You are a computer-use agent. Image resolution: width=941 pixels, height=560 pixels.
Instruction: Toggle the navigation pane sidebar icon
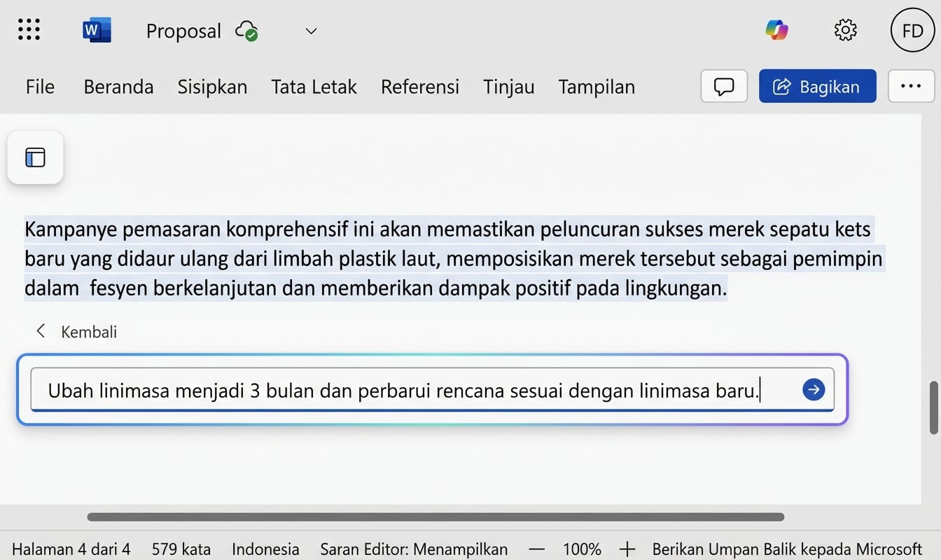tap(35, 157)
